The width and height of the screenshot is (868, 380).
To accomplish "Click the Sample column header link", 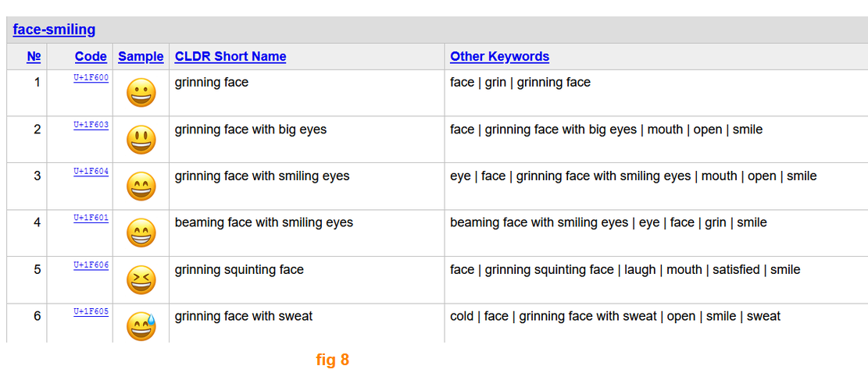I will (141, 56).
